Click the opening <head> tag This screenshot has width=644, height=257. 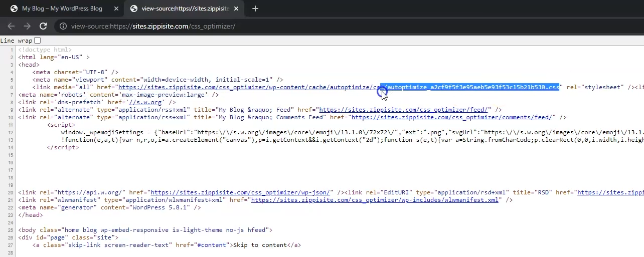tap(29, 65)
